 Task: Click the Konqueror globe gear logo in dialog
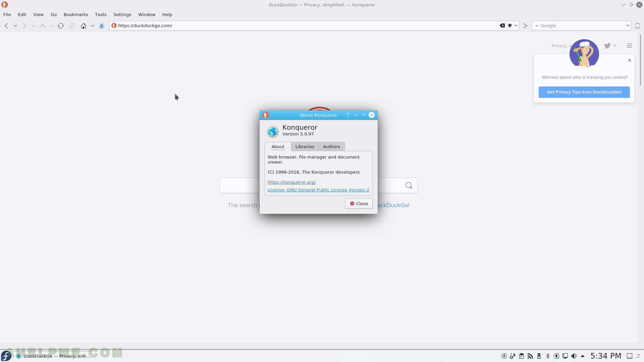[272, 131]
